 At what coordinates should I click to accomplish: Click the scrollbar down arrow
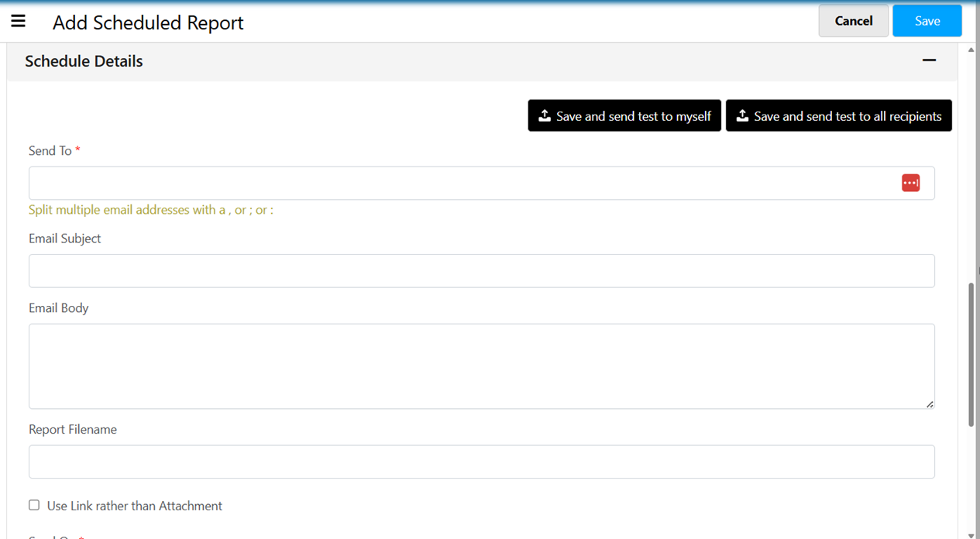pos(971,534)
